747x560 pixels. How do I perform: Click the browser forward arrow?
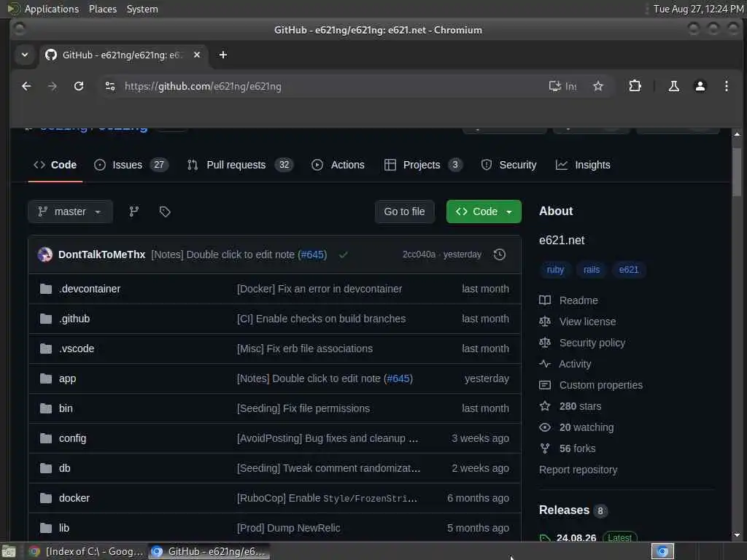coord(53,86)
